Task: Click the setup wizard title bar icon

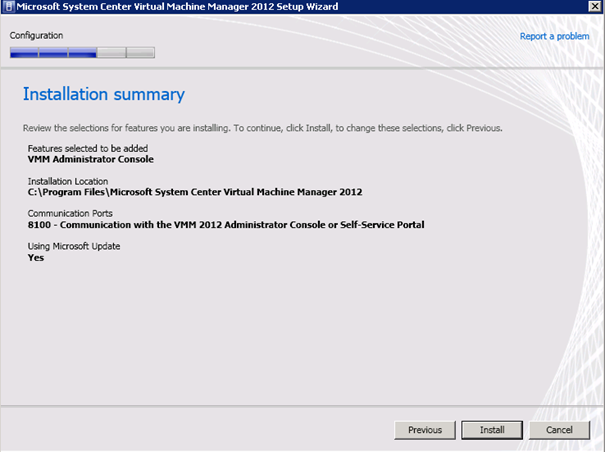Action: click(8, 7)
